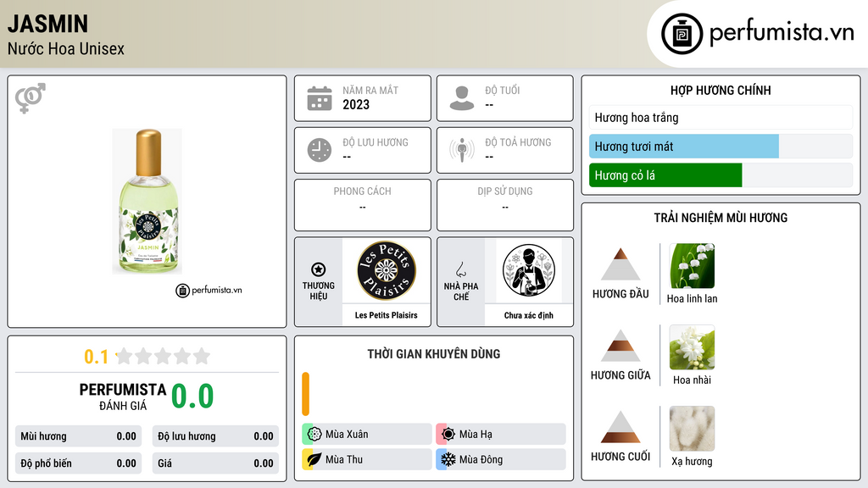
Task: Click the perfumista.vn bottle logo icon
Action: 682,34
